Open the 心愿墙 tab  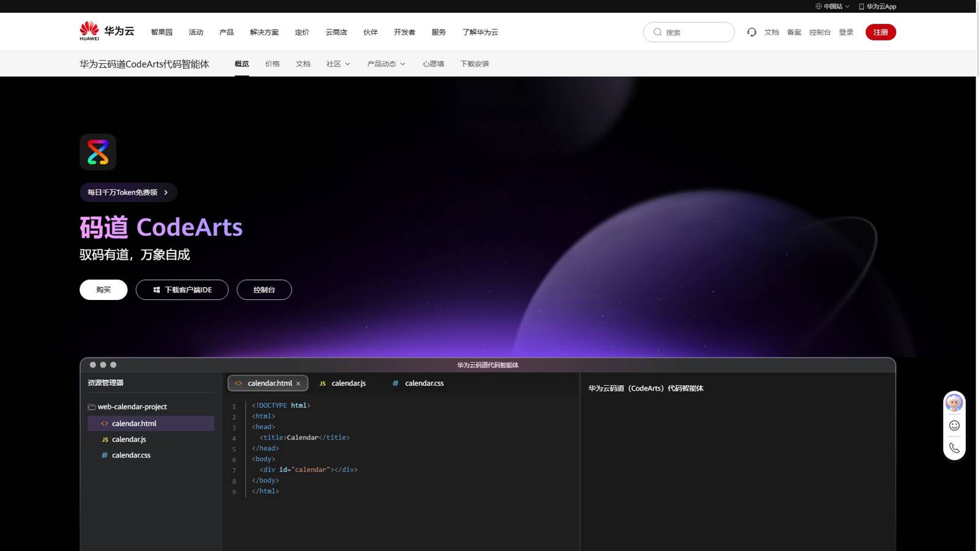pyautogui.click(x=433, y=64)
